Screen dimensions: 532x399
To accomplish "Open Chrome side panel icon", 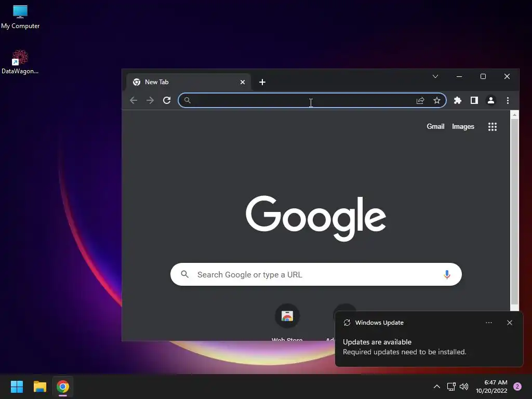I will [x=474, y=100].
